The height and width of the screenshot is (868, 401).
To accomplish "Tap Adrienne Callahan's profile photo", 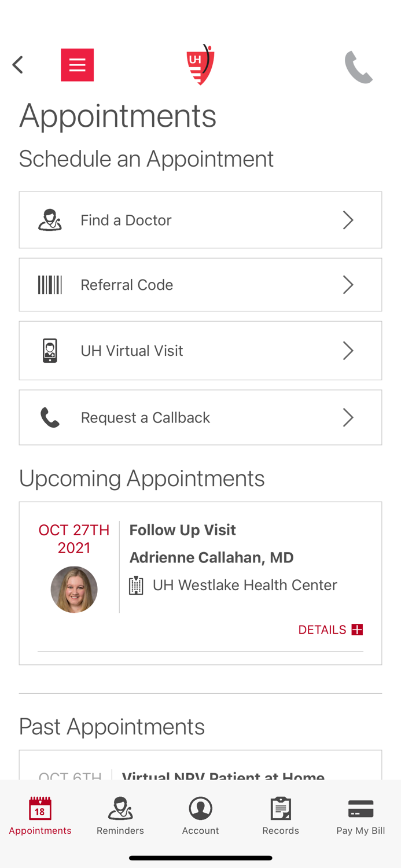I will pyautogui.click(x=74, y=589).
